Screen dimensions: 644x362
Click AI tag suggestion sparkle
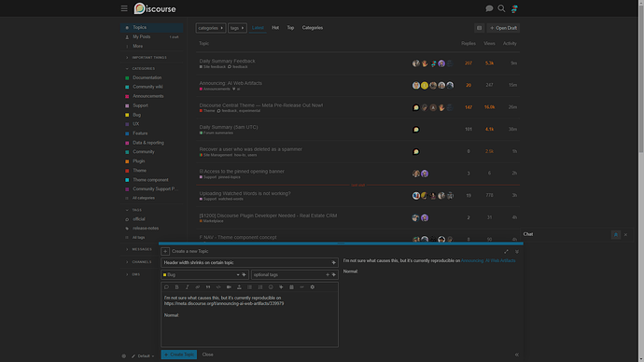click(333, 274)
